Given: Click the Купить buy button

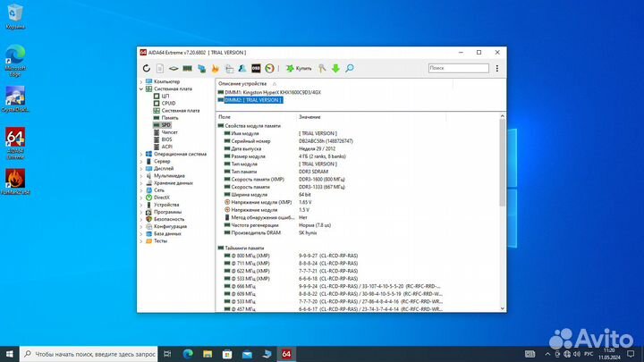Looking at the screenshot, I should (x=299, y=69).
